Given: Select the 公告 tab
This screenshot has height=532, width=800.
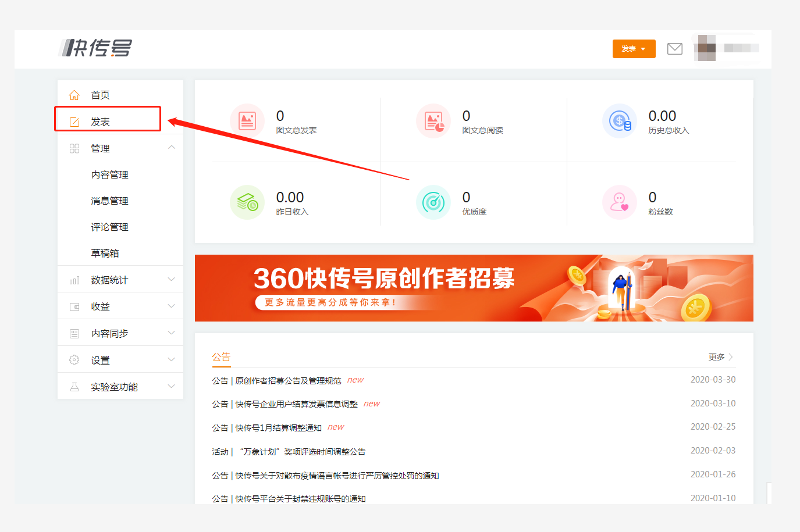Looking at the screenshot, I should click(221, 357).
